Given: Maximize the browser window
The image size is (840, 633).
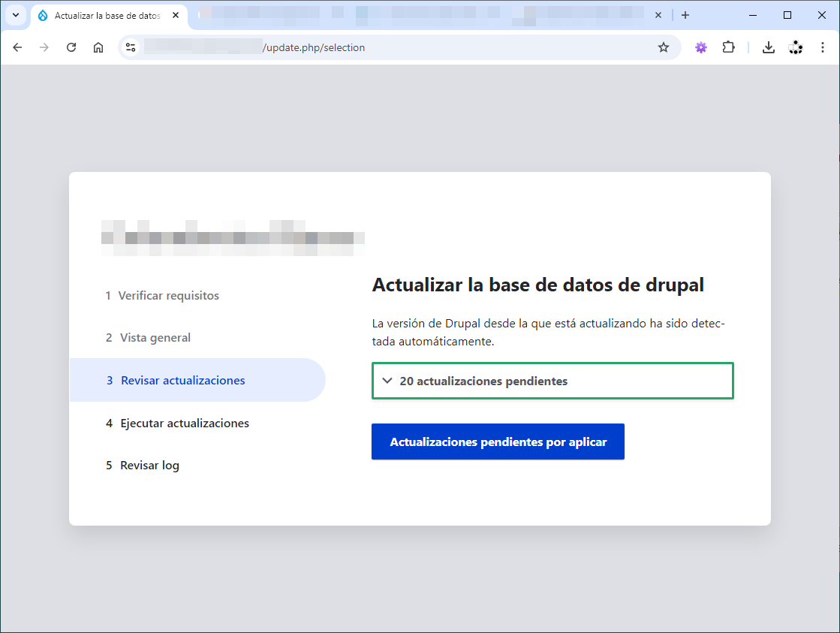Looking at the screenshot, I should [x=787, y=15].
